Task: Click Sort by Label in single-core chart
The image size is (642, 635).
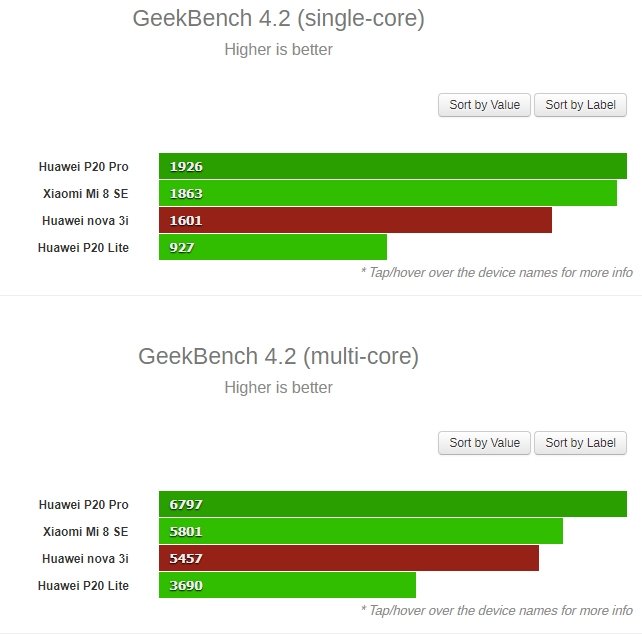Action: (580, 105)
